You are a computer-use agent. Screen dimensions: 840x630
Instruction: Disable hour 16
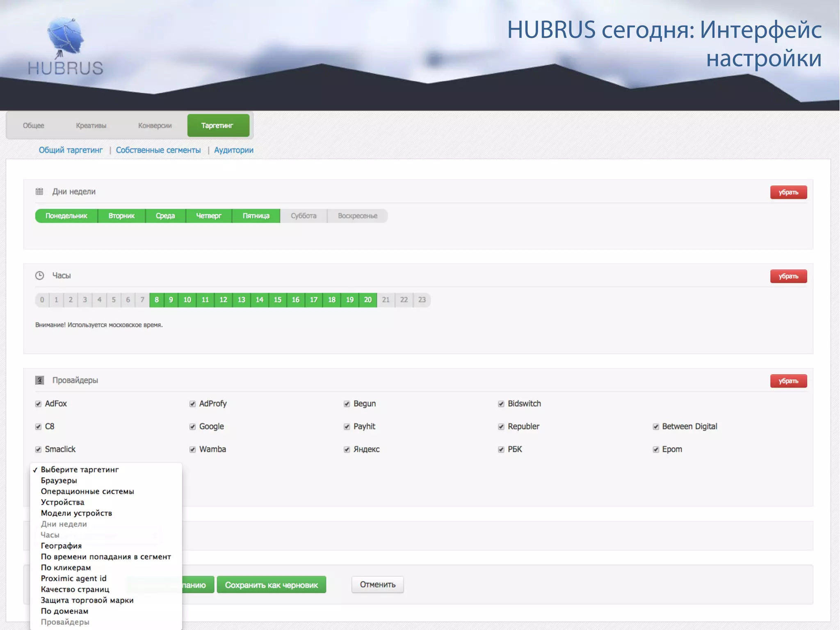[296, 300]
